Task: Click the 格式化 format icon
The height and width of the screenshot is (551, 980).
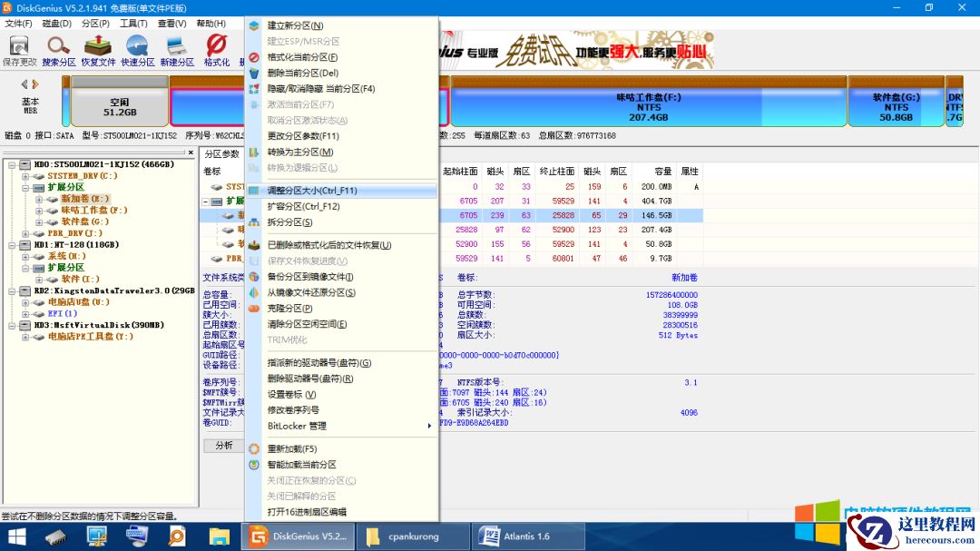Action: pos(216,48)
